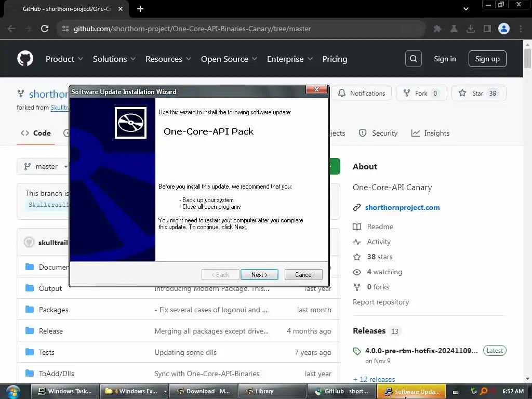532x399 pixels.
Task: Click the page vertical scrollbar thumb
Action: pos(527,58)
